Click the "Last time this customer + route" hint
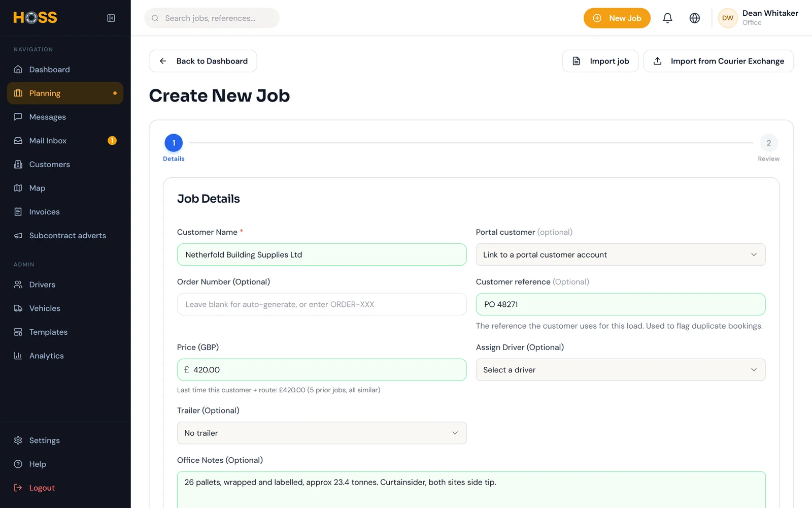The height and width of the screenshot is (508, 812). 279,390
